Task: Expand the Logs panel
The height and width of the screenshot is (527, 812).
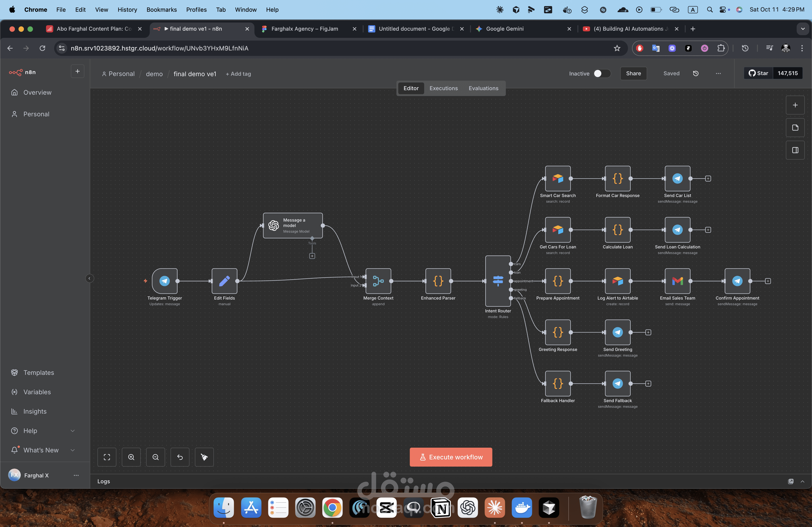Action: (x=802, y=481)
